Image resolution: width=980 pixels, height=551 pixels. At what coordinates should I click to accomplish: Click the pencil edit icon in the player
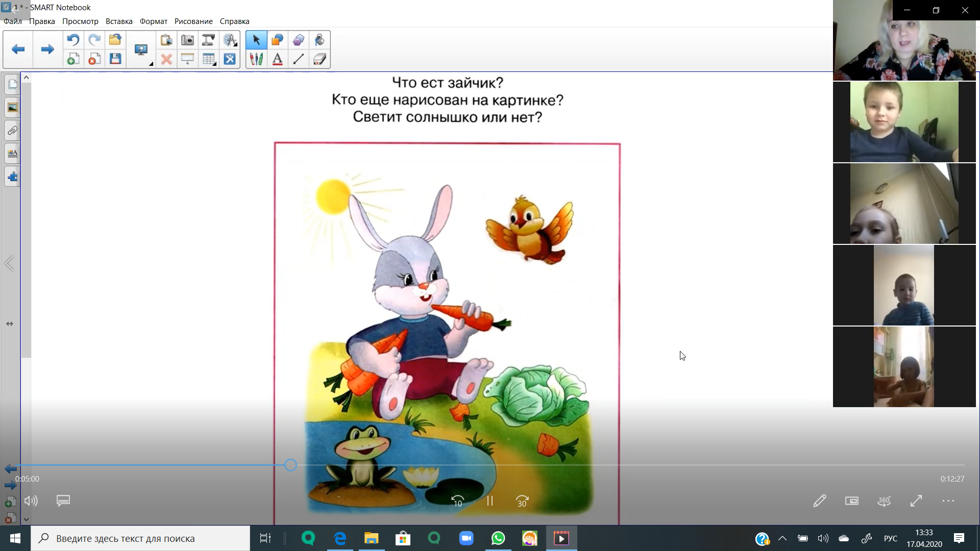click(x=820, y=501)
